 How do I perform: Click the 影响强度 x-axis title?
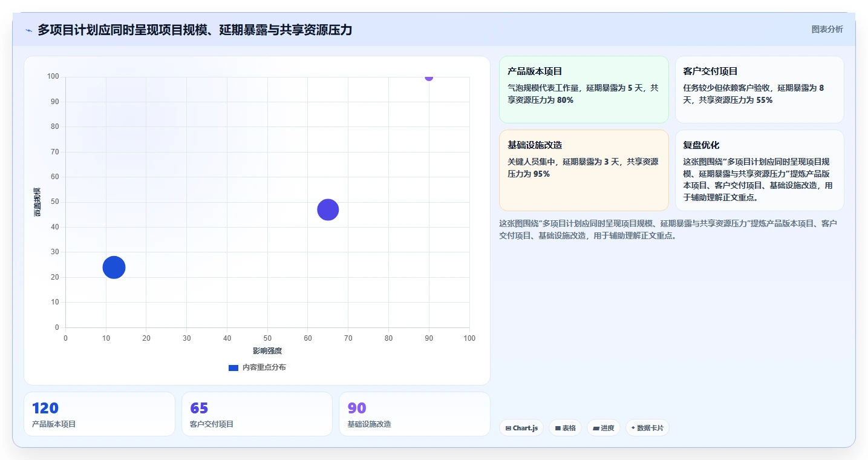pos(267,351)
